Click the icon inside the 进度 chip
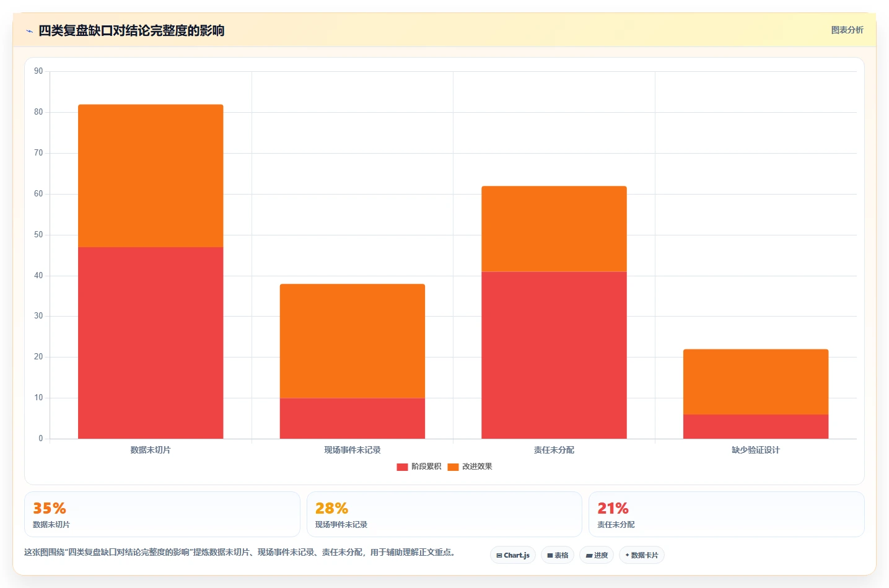Viewport: 889px width, 588px height. (x=589, y=556)
